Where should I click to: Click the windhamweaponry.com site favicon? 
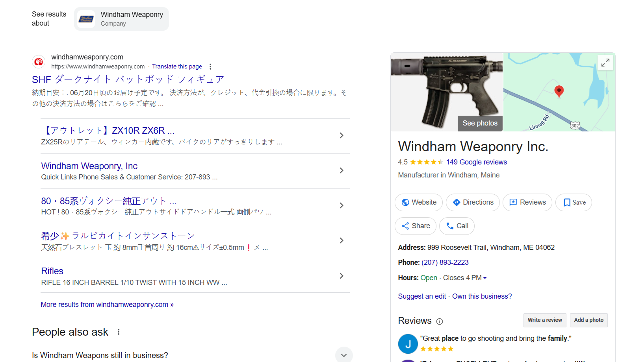click(39, 62)
